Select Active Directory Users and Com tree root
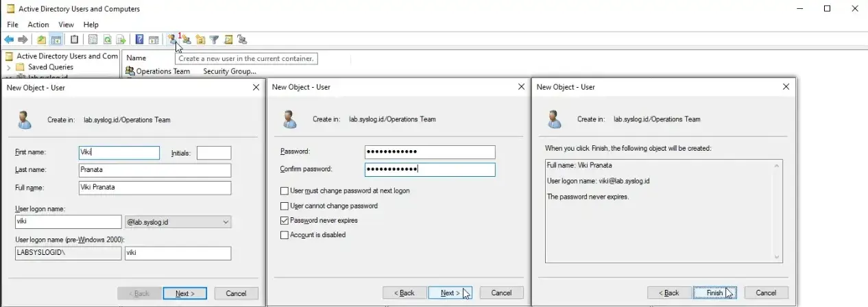868x307 pixels. point(67,56)
